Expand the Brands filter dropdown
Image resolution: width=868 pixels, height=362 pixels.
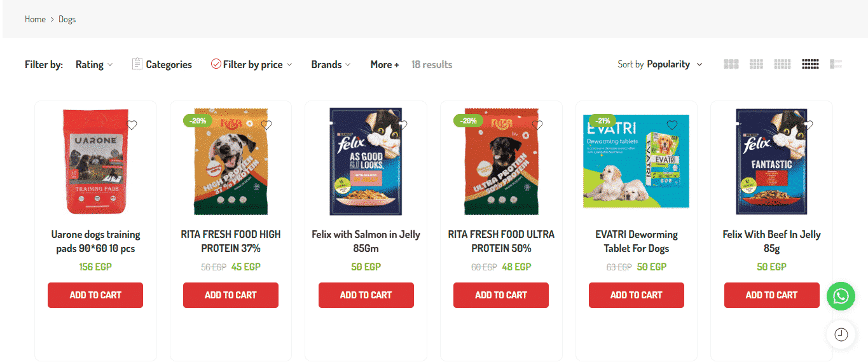[331, 64]
